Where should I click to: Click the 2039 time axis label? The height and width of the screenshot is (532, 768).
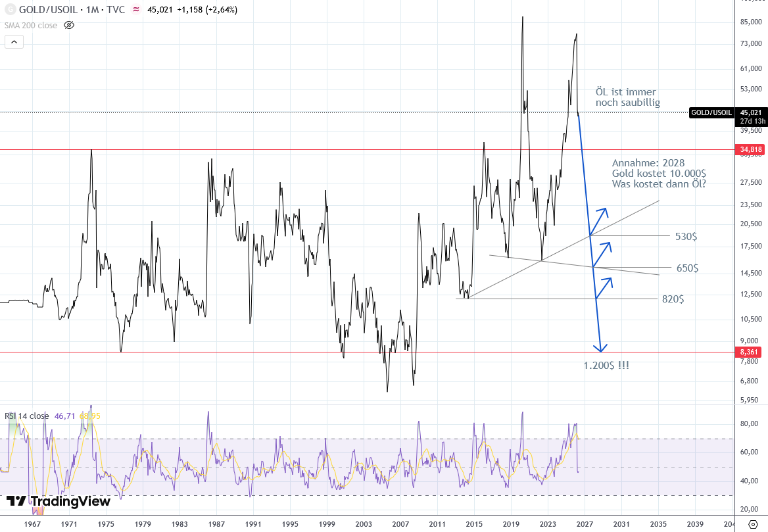[695, 524]
